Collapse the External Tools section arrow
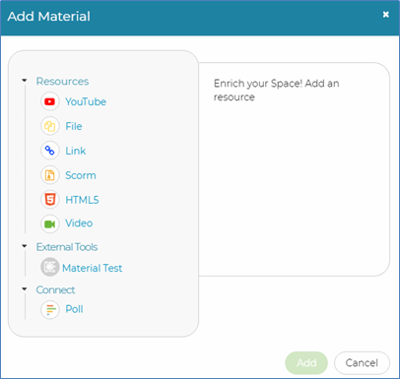This screenshot has height=379, width=400. (x=24, y=246)
